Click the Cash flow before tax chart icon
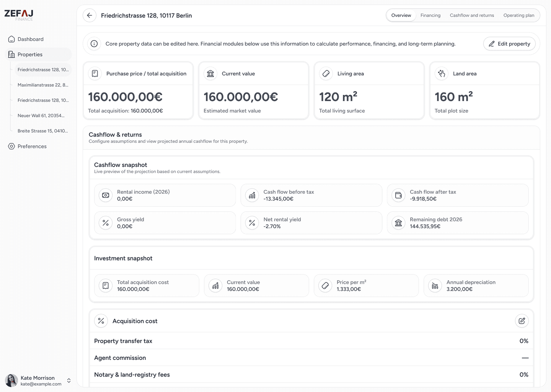The height and width of the screenshot is (392, 551). click(252, 195)
